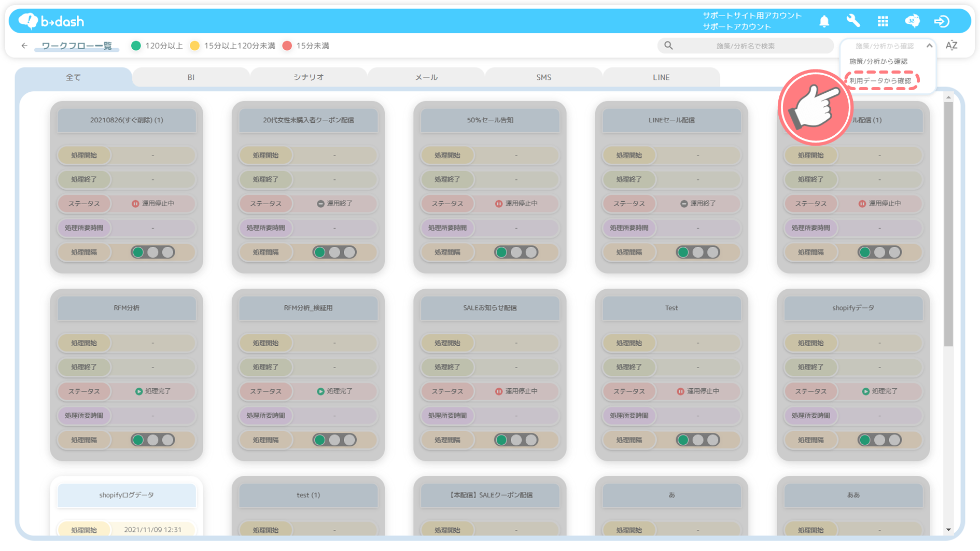
Task: Click paused status icon on SALEお知らせ配信 card
Action: 499,391
